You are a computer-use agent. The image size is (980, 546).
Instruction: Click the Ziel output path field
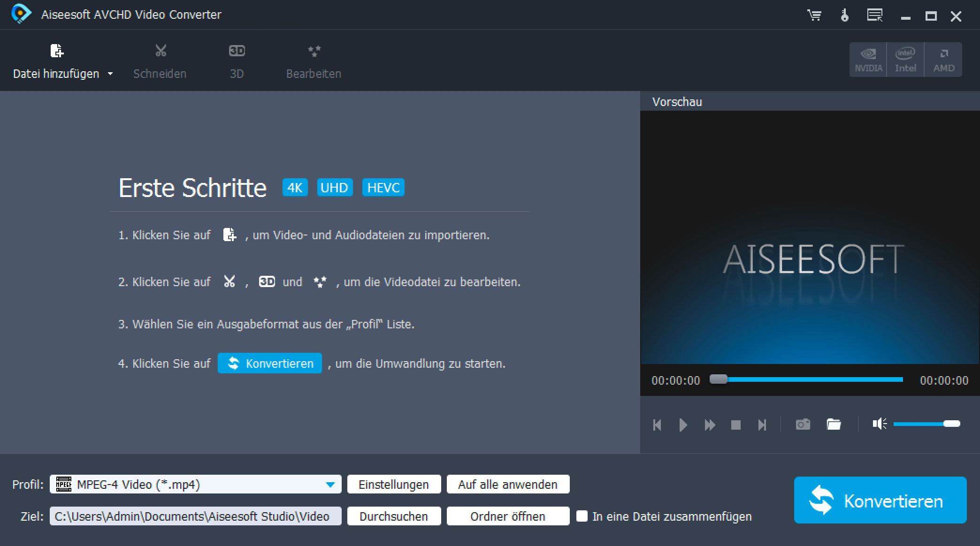[x=196, y=516]
